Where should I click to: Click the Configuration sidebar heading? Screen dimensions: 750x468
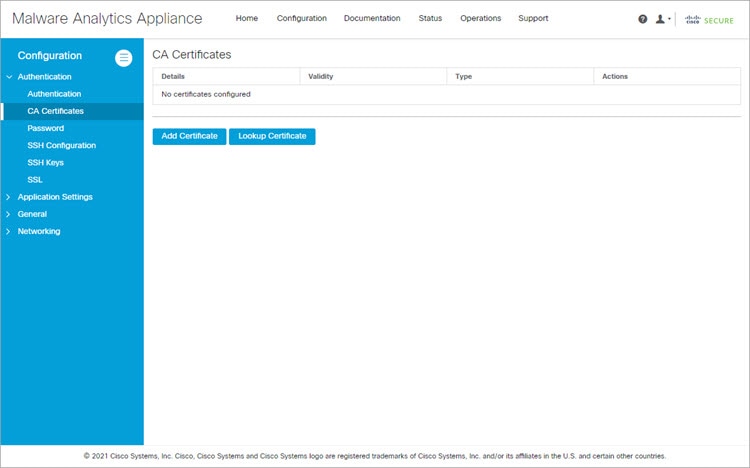coord(50,56)
